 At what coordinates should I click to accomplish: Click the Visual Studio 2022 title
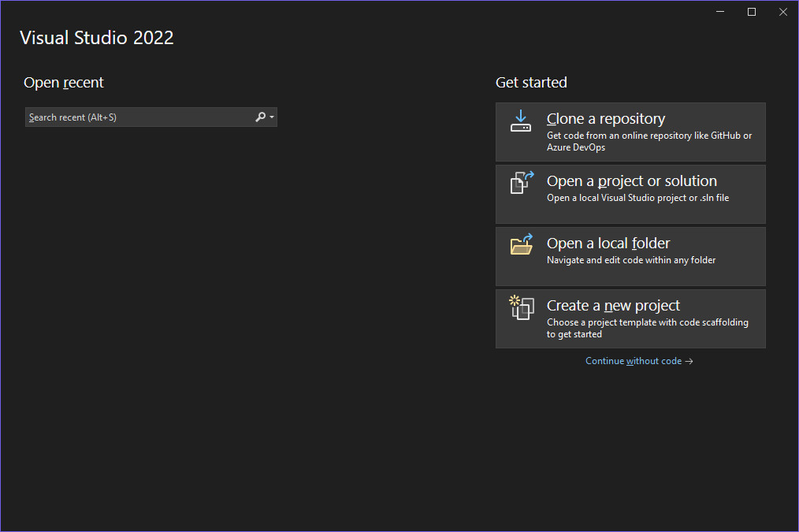(x=97, y=38)
